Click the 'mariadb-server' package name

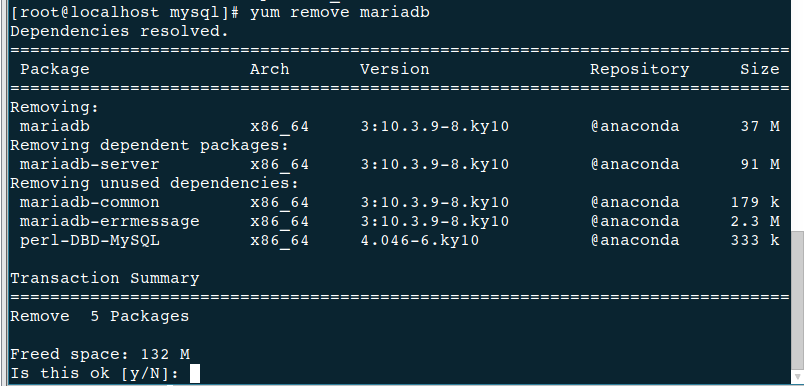pos(89,165)
